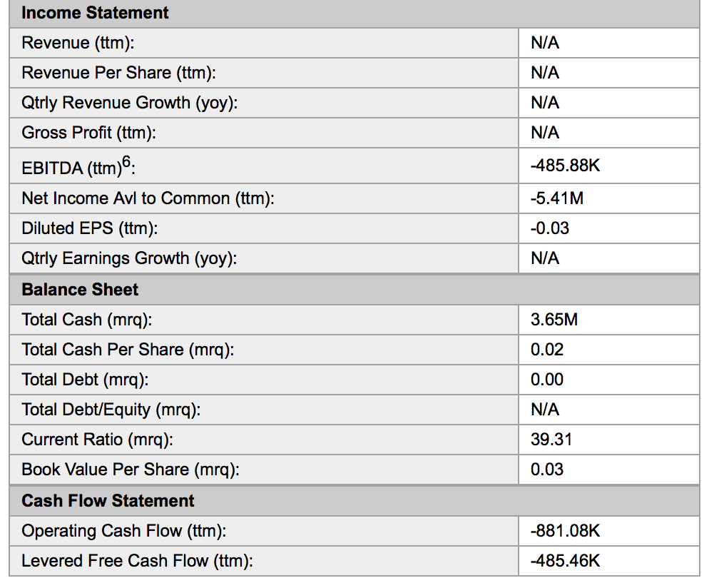
Task: Click the Qtrly Earnings Growth (yoy) label
Action: pos(129,258)
